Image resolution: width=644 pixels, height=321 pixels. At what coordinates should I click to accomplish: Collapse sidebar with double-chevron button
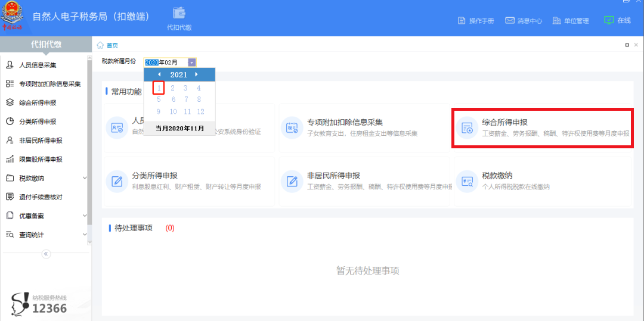click(46, 254)
